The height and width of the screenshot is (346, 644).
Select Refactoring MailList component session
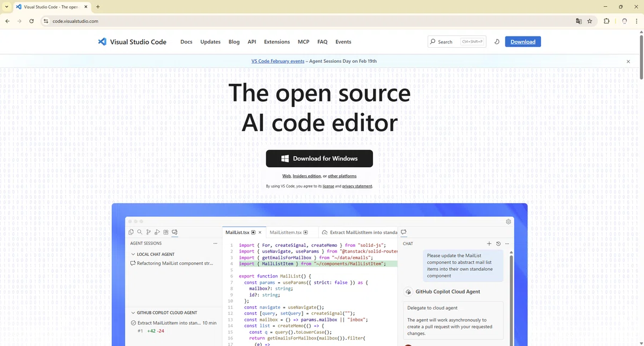click(x=172, y=263)
